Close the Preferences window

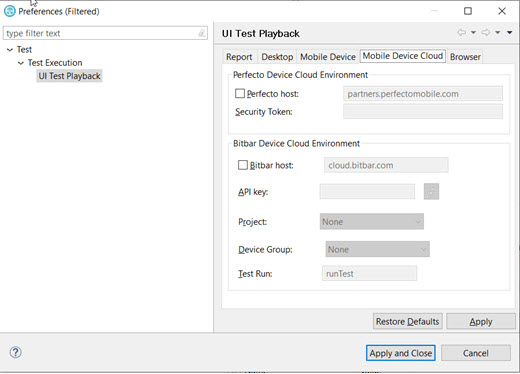(x=502, y=11)
